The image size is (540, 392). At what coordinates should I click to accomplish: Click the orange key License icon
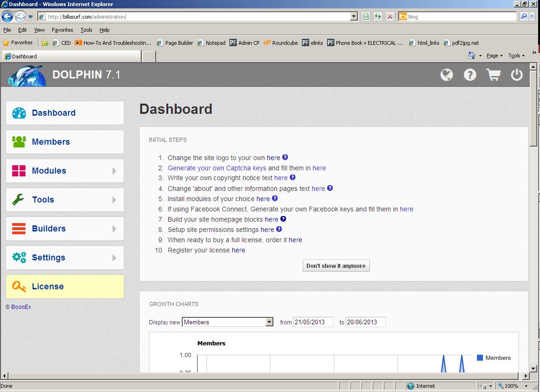[19, 287]
